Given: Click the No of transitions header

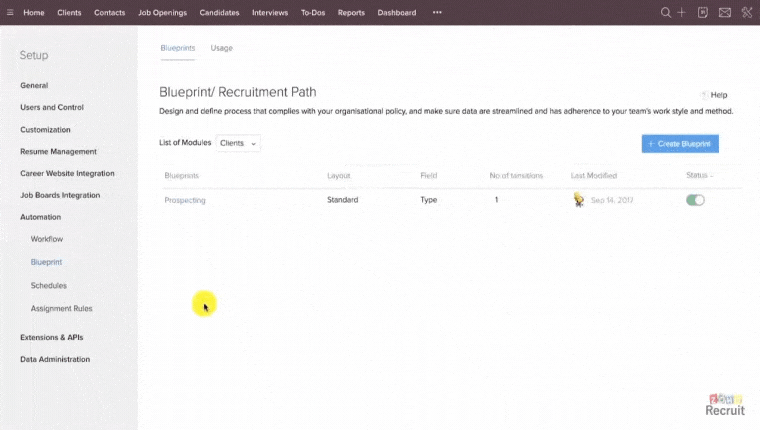Looking at the screenshot, I should pyautogui.click(x=516, y=175).
